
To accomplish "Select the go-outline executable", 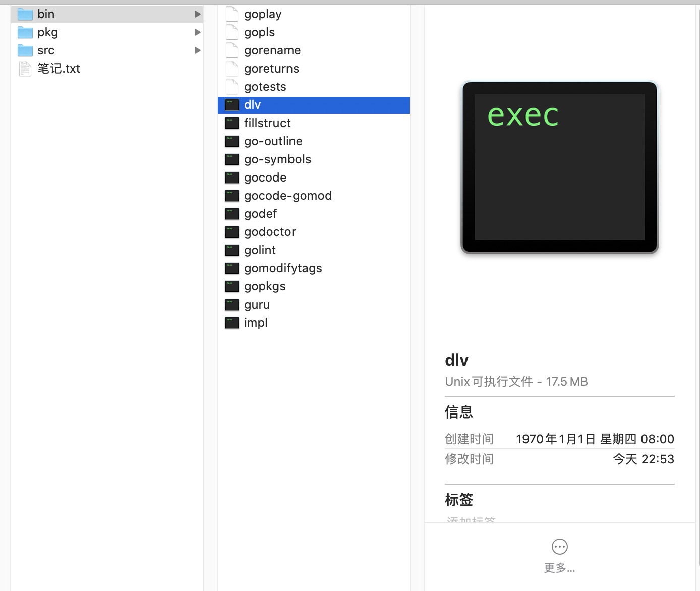I will [273, 141].
